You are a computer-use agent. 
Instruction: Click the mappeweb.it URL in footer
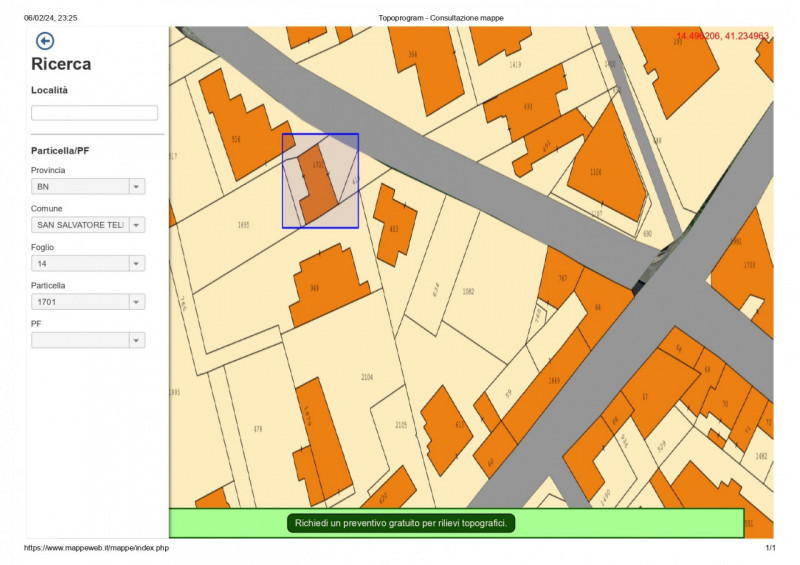(x=96, y=548)
